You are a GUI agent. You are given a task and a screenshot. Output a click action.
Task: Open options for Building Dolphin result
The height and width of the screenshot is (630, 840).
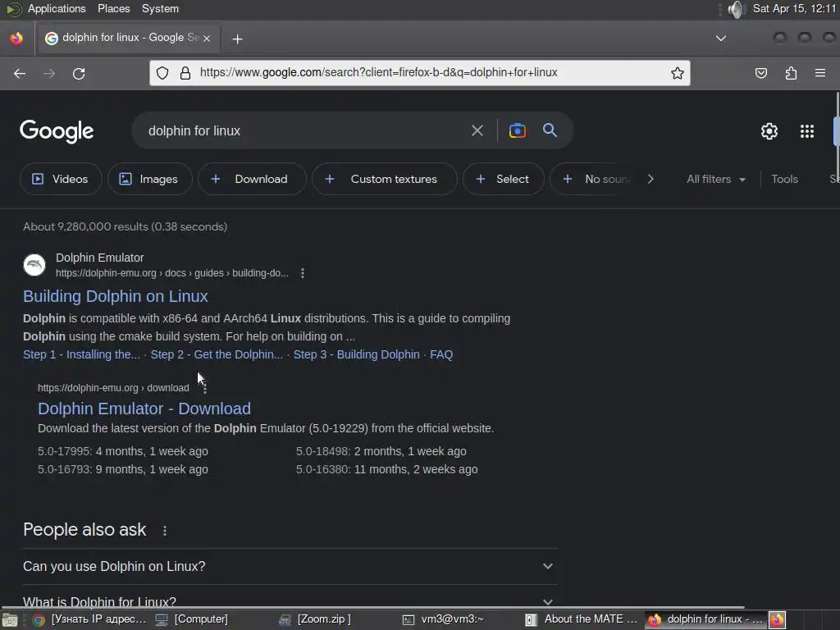pos(303,273)
